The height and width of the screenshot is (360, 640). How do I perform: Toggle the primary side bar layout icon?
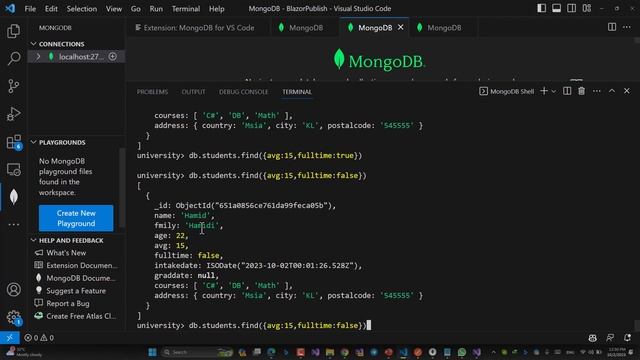pyautogui.click(x=541, y=8)
